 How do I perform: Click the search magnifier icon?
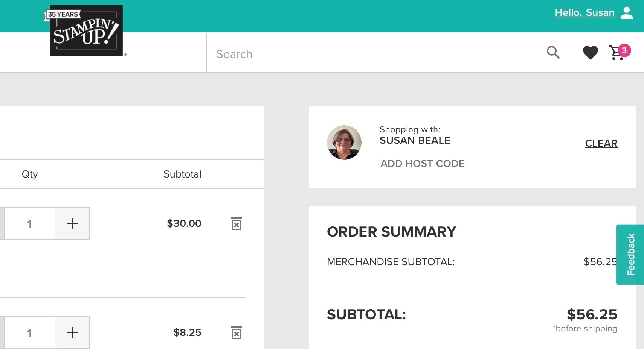[x=553, y=53]
